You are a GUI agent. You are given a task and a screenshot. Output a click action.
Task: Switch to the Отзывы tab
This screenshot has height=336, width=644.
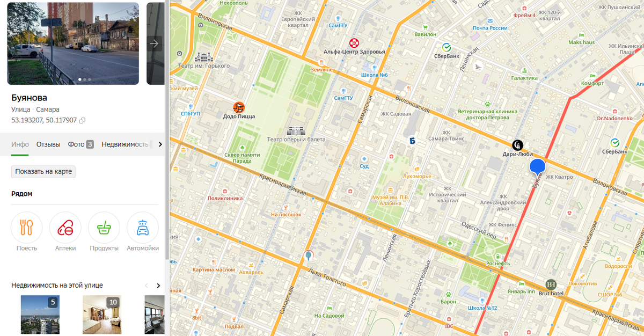pos(48,144)
